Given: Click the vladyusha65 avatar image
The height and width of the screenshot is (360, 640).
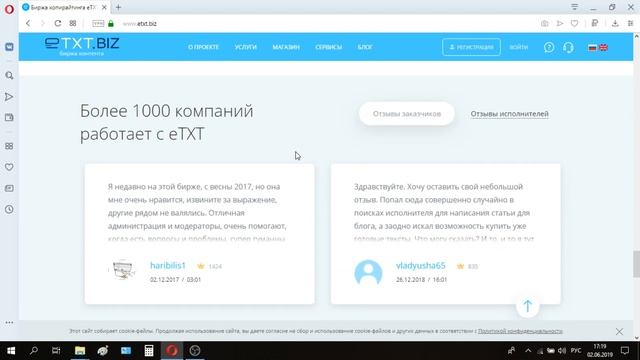Looking at the screenshot, I should tap(368, 272).
